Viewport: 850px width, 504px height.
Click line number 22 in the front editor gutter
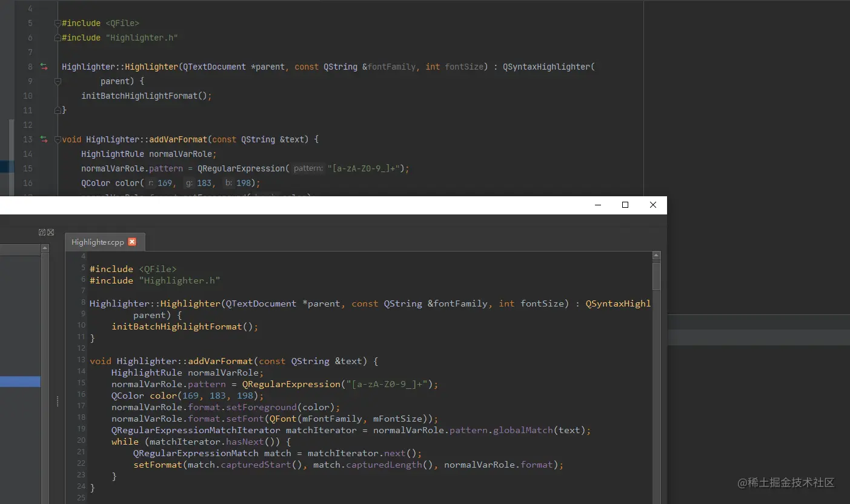click(x=81, y=463)
